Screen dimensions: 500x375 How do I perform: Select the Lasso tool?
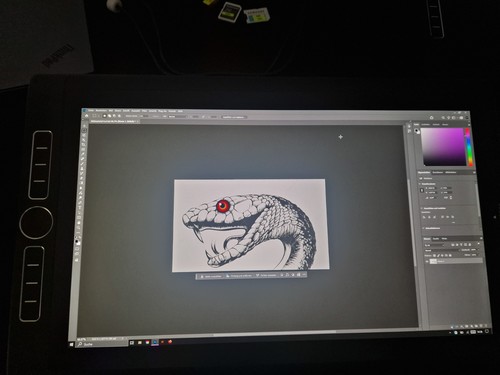point(83,135)
